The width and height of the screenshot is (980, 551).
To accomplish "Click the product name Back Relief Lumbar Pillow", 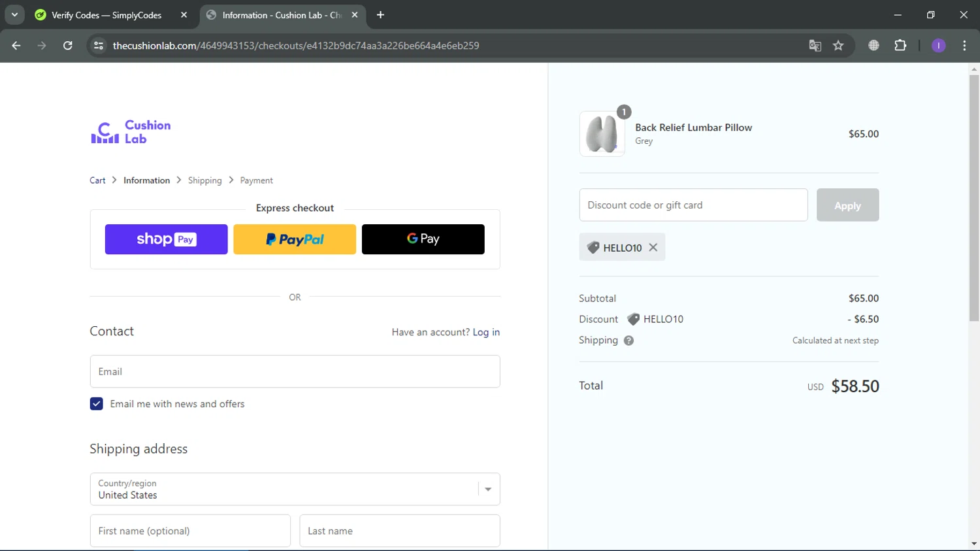I will click(x=693, y=127).
